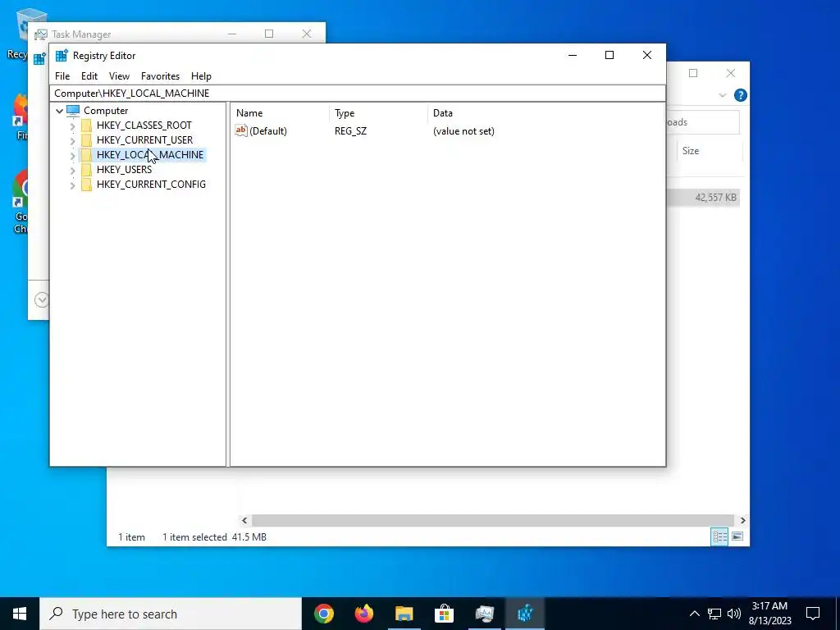Screen dimensions: 840x630
Task: Select the Computer root node label
Action: point(106,111)
